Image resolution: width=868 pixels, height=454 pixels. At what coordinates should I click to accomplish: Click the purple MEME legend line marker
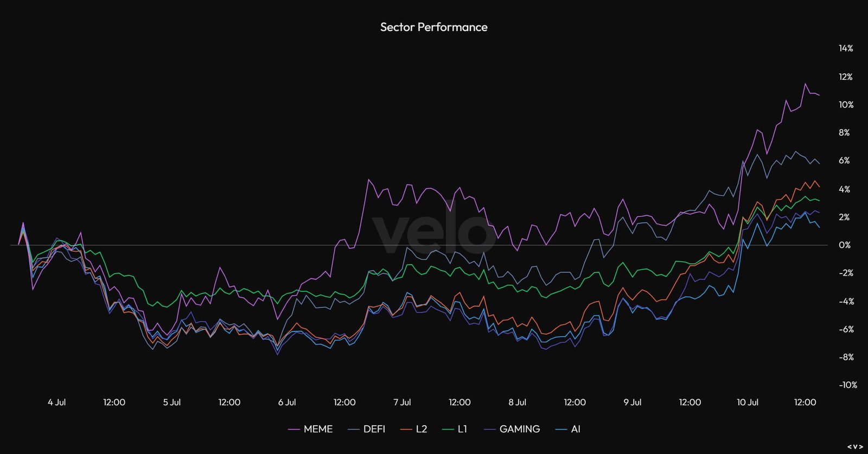[293, 429]
